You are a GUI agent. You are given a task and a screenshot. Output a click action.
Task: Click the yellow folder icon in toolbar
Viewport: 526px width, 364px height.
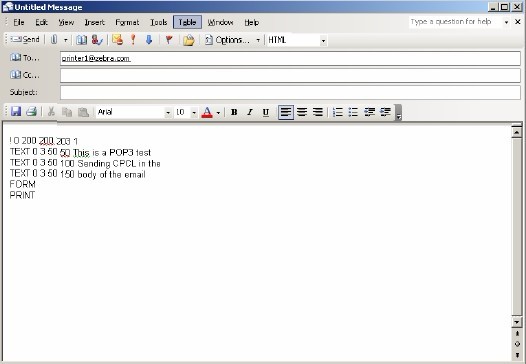click(189, 40)
